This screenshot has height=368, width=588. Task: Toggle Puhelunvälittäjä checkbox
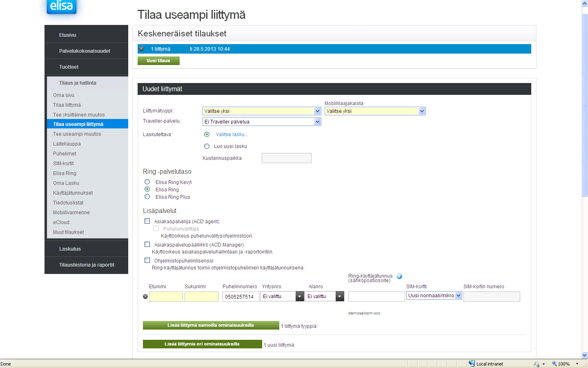tap(156, 229)
